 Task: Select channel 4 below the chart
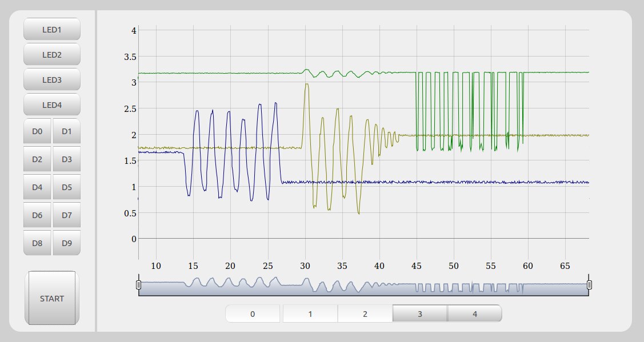click(x=474, y=313)
